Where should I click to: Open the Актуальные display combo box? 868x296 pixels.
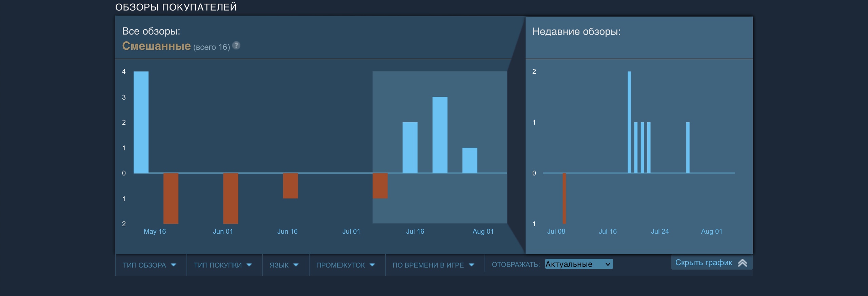[x=579, y=264]
